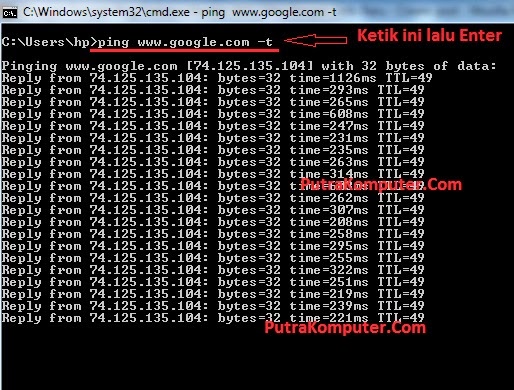514x390 pixels.
Task: Select the reply row showing time=235ms
Action: coord(213,150)
